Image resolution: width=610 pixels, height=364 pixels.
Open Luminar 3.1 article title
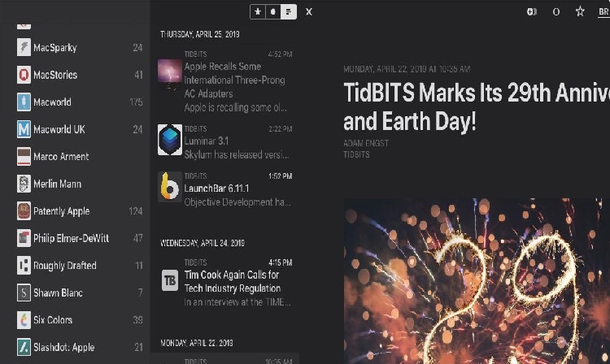click(207, 141)
